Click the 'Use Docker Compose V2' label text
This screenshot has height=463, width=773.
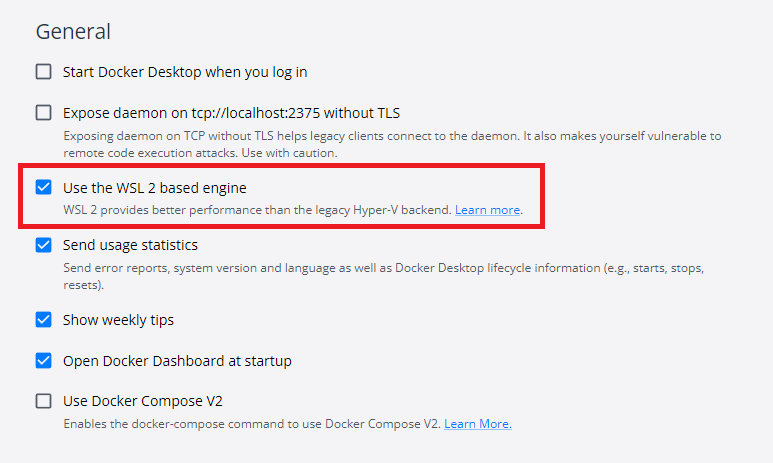(x=142, y=401)
